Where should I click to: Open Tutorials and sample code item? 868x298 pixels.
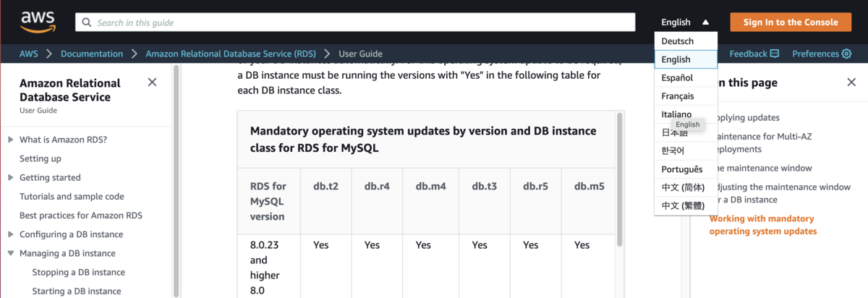coord(72,196)
